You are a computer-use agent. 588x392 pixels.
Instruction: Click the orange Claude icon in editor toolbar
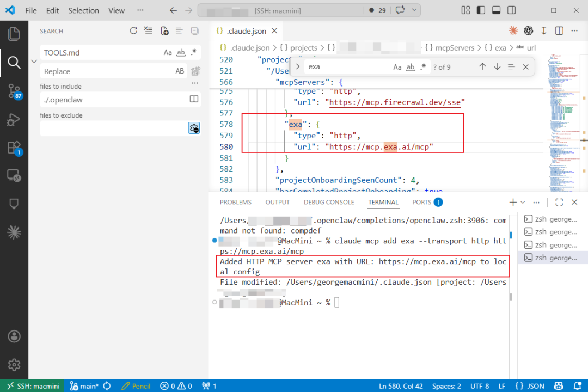click(513, 30)
